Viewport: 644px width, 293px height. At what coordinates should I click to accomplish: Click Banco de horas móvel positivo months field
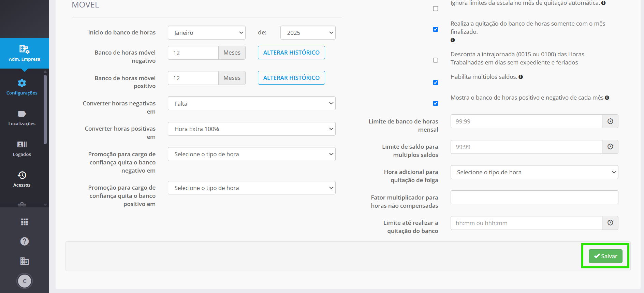[193, 78]
